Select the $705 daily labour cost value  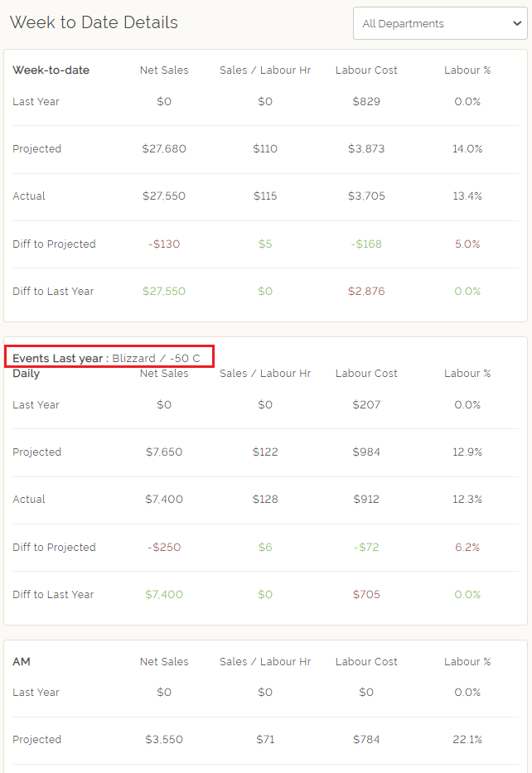[366, 595]
